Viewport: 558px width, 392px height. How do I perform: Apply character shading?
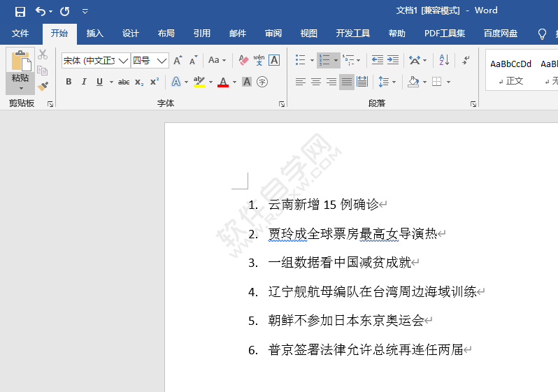[x=247, y=82]
